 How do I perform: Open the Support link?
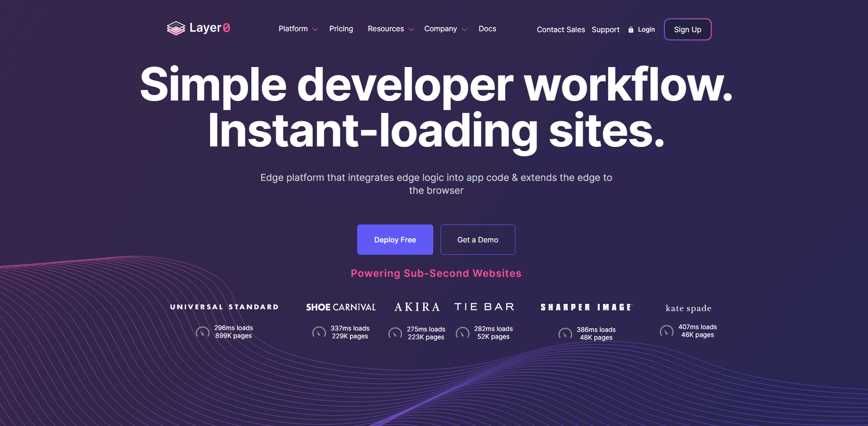pyautogui.click(x=605, y=30)
